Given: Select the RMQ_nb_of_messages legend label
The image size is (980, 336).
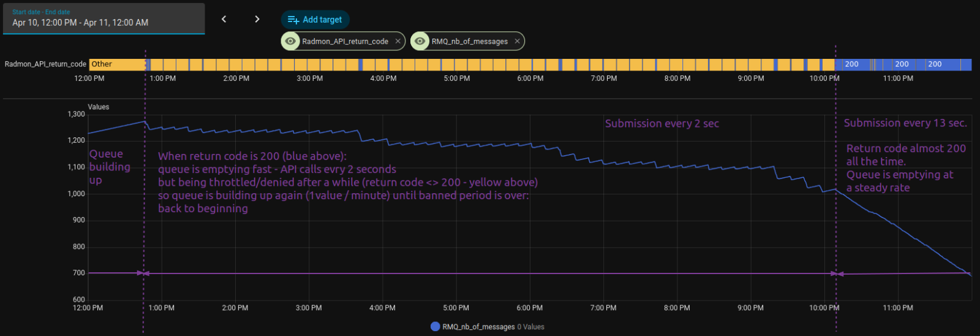Looking at the screenshot, I should pos(478,327).
